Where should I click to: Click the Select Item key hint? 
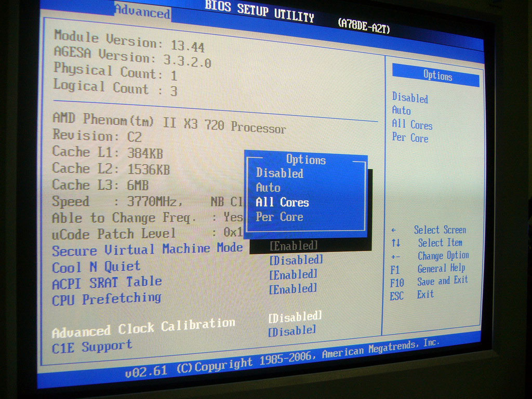click(x=440, y=243)
